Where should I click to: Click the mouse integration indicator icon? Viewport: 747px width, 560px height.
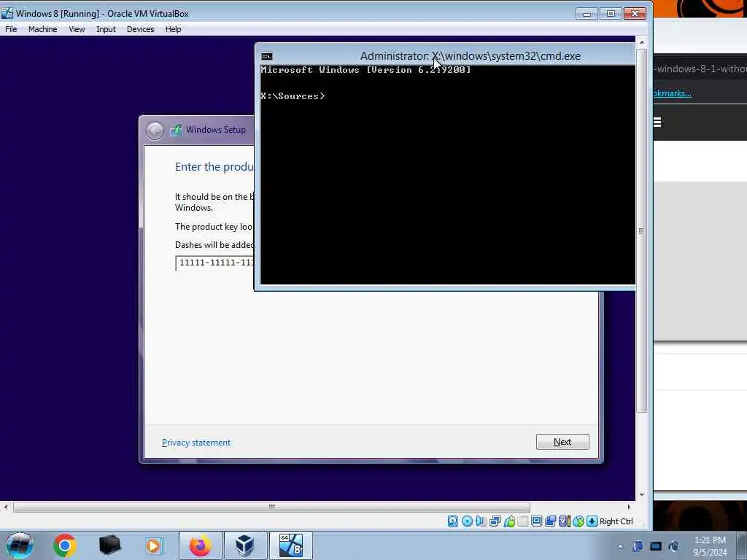578,521
